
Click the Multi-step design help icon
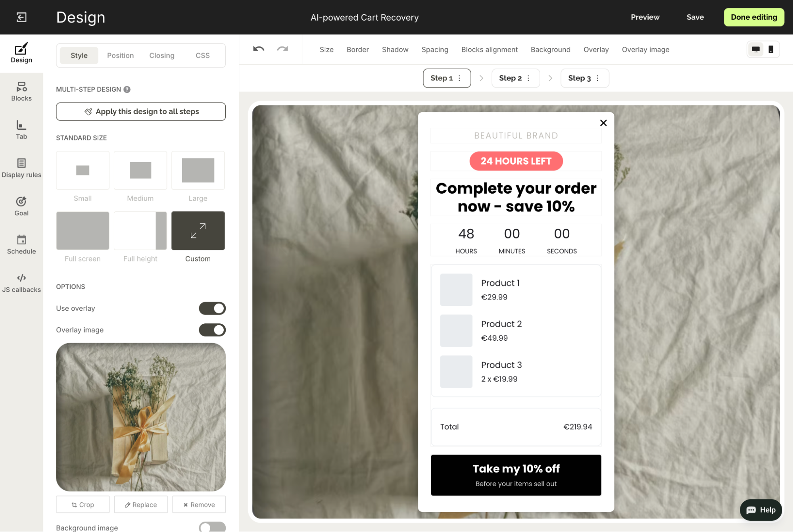127,89
